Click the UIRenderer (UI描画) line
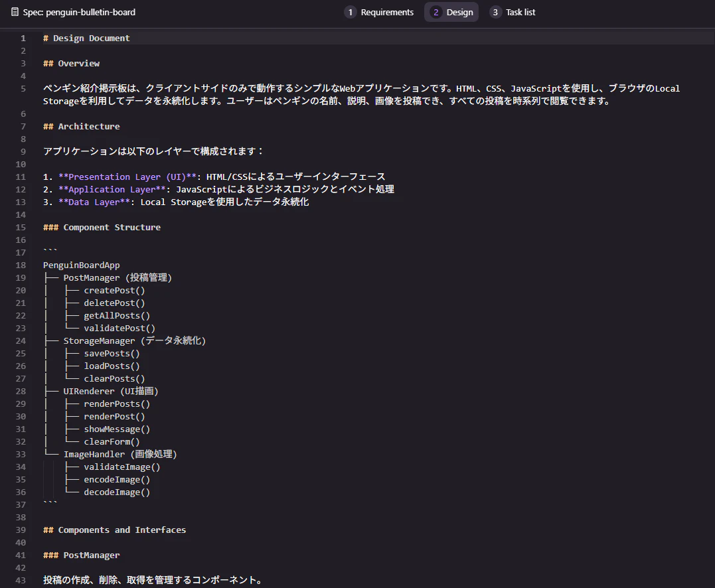 [x=111, y=391]
